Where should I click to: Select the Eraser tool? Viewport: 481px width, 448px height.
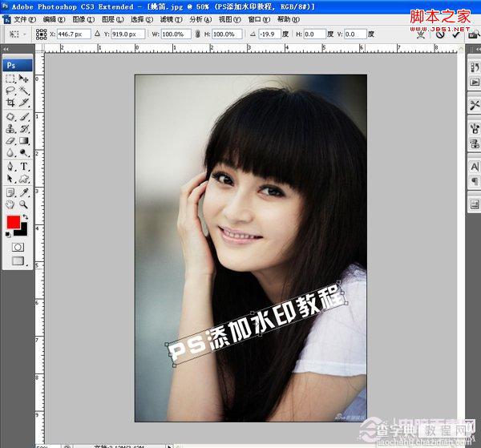click(10, 141)
